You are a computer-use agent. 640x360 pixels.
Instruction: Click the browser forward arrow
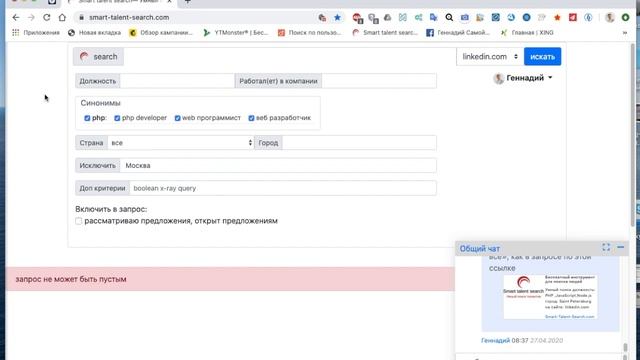tap(31, 18)
